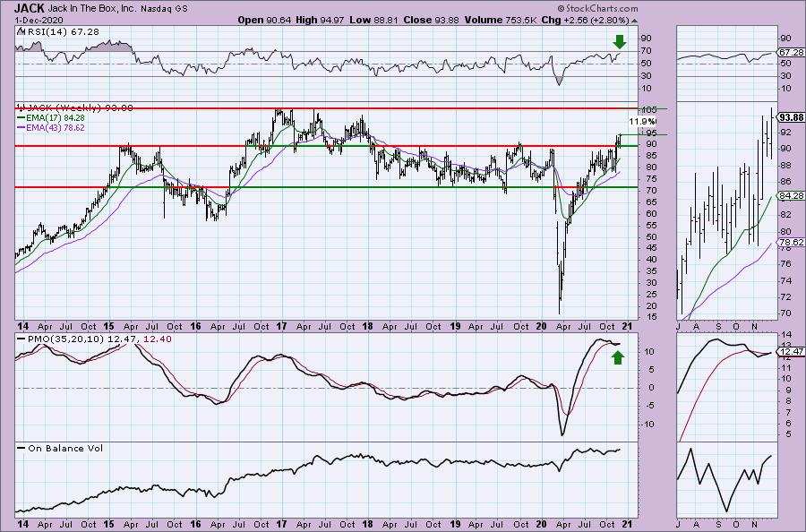Click the small indicator icon before RSI(14)
The height and width of the screenshot is (532, 806).
[x=21, y=32]
